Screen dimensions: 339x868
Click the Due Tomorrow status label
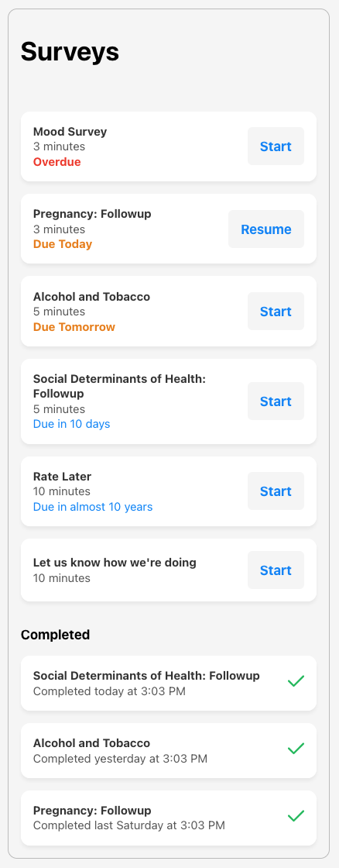pyautogui.click(x=74, y=326)
